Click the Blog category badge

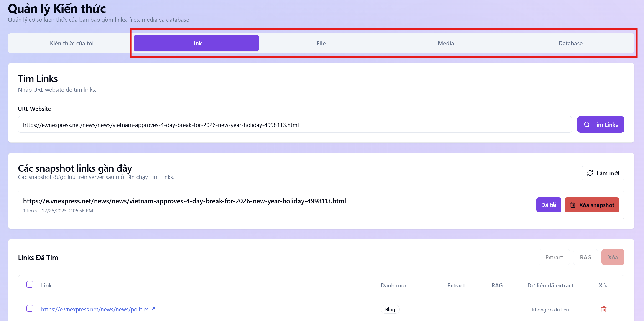(390, 309)
